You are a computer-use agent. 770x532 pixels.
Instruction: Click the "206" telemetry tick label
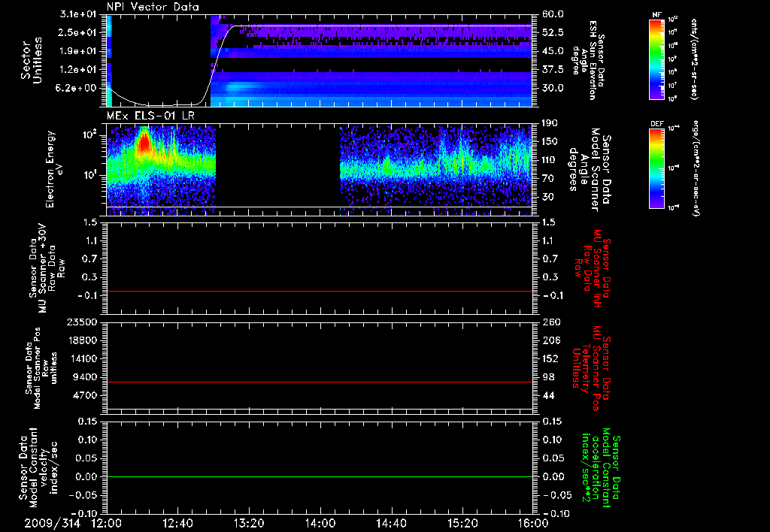pos(551,340)
